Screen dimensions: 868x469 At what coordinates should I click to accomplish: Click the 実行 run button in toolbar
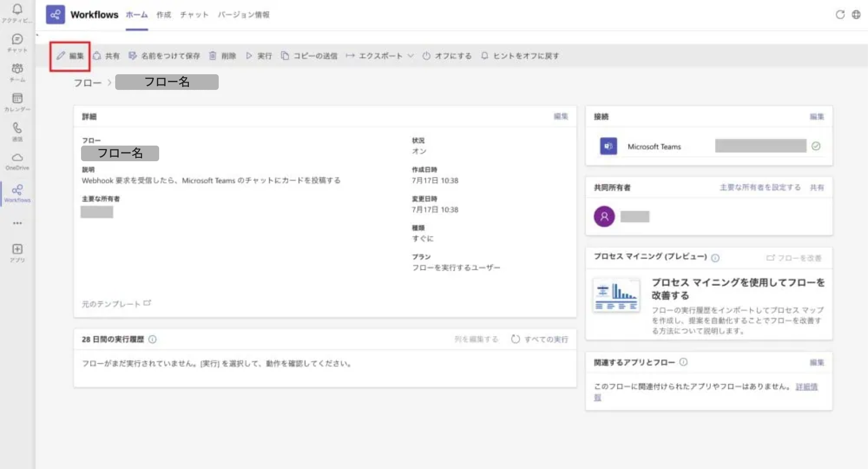[x=259, y=56]
